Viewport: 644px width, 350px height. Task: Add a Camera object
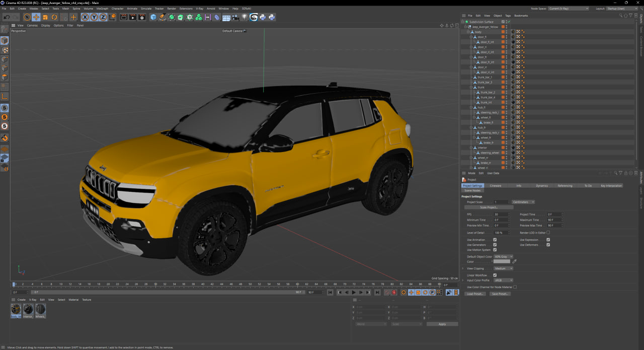pos(235,17)
